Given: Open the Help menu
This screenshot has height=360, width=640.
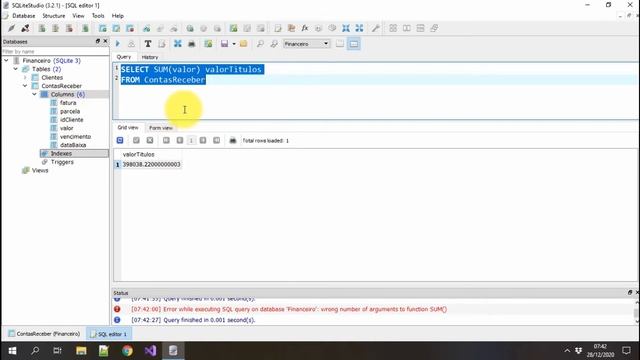Looking at the screenshot, I should tap(118, 16).
